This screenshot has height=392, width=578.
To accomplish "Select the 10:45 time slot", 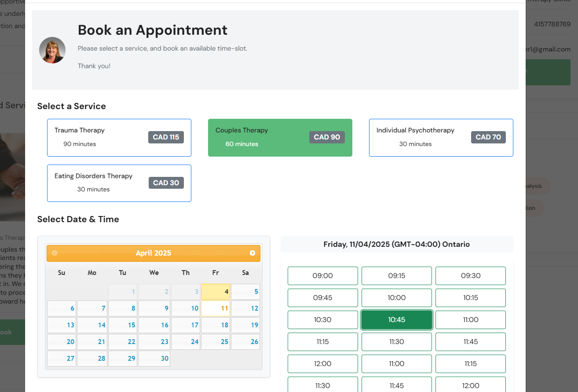I will tap(397, 320).
